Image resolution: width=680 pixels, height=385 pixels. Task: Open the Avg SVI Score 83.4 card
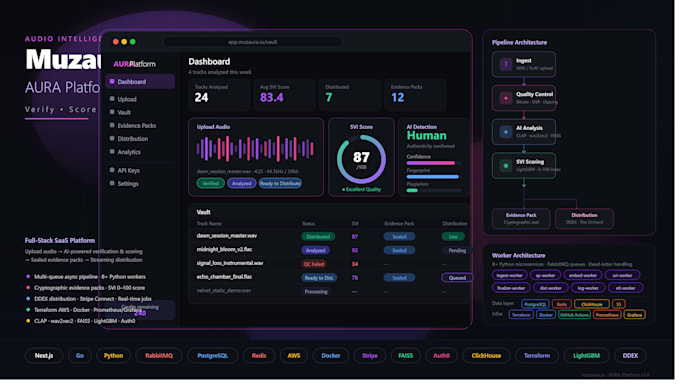coord(285,95)
